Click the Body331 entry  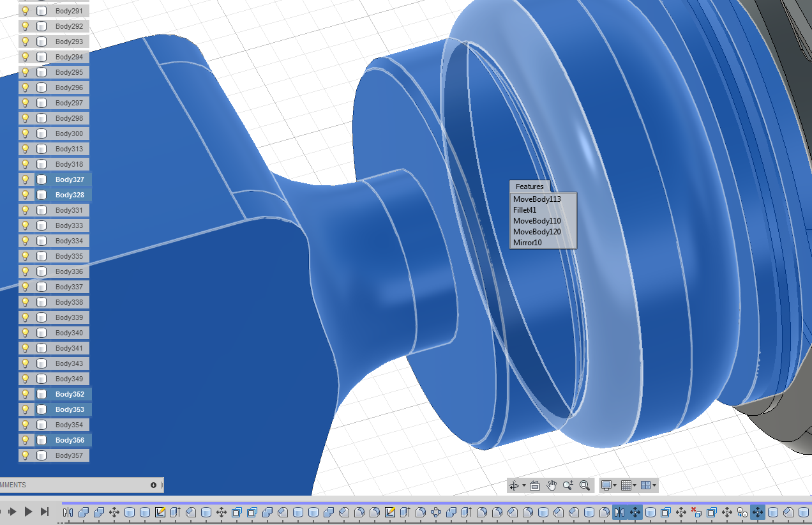tap(69, 210)
